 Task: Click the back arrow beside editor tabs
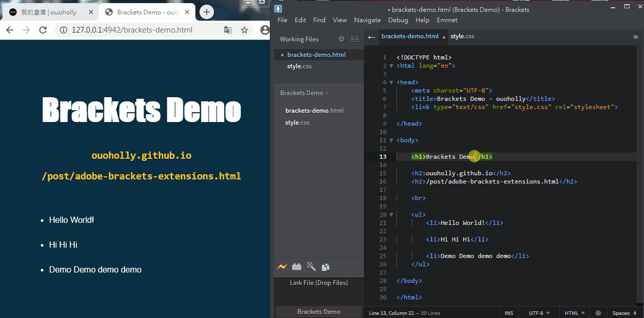[371, 37]
